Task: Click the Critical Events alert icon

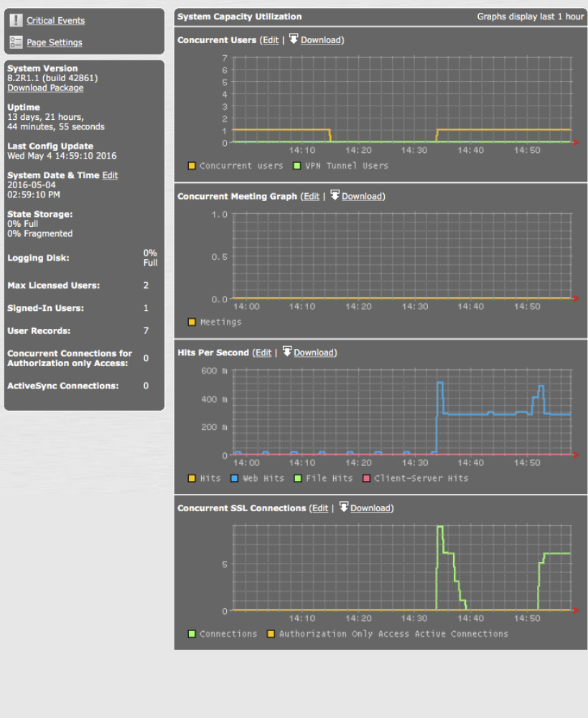Action: (16, 21)
